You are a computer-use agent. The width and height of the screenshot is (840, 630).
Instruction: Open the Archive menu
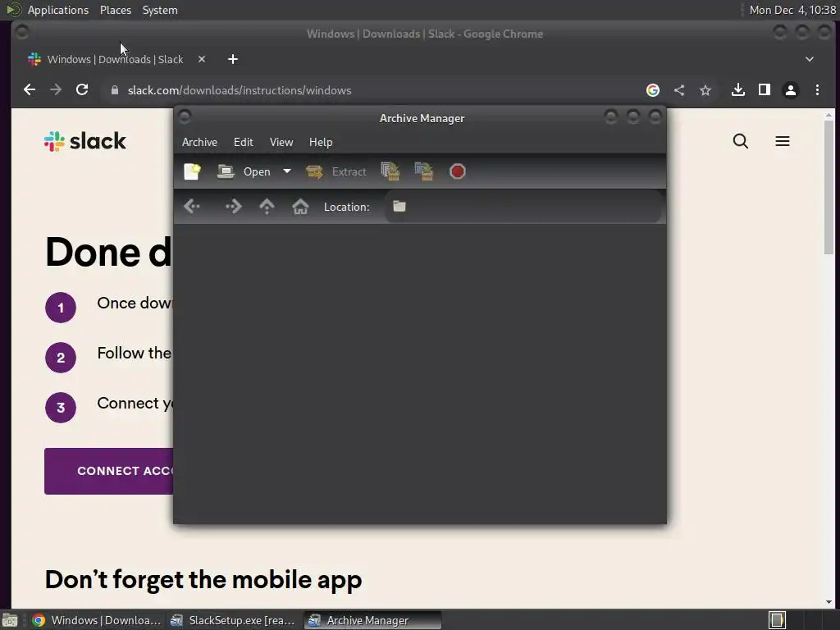tap(199, 142)
